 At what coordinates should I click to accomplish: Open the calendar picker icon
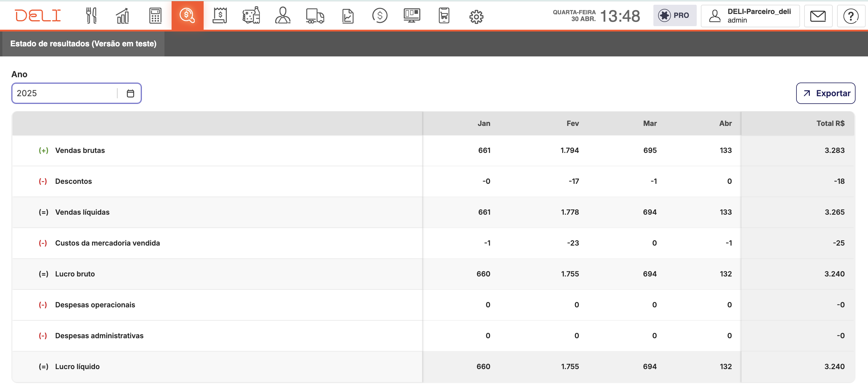pyautogui.click(x=130, y=93)
